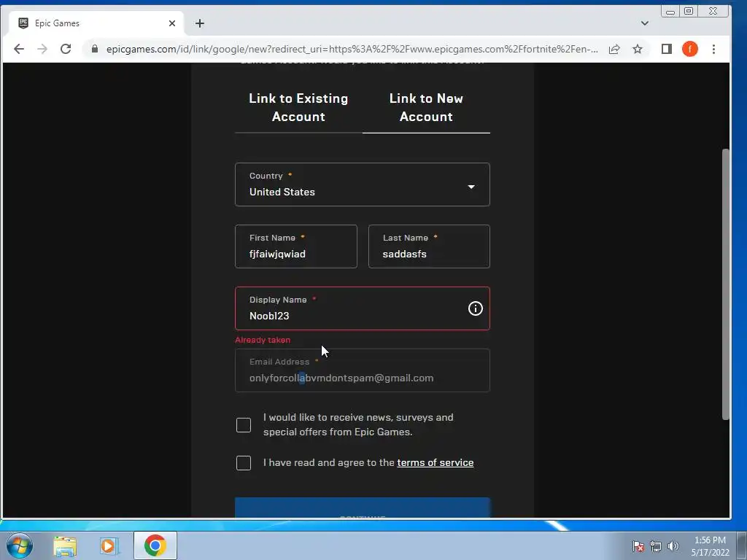
Task: Click the 'United States' country value
Action: coord(282,192)
